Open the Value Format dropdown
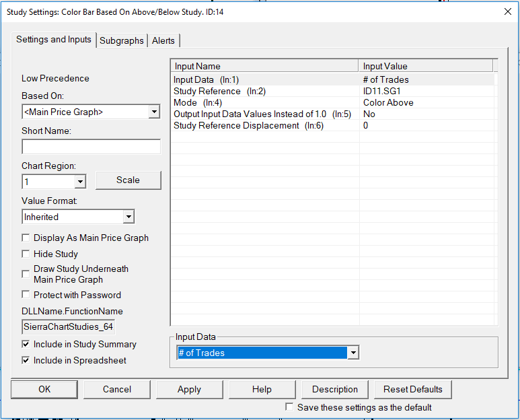The image size is (520, 420). [x=128, y=217]
